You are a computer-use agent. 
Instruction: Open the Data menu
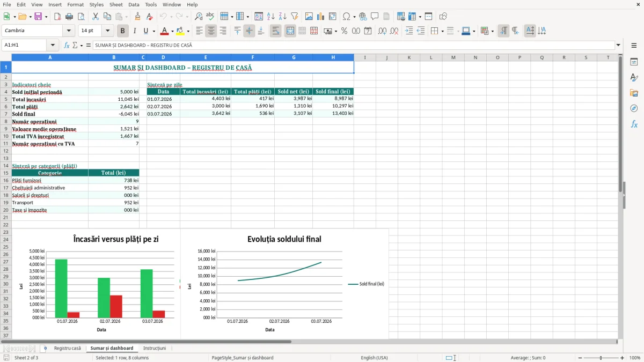coord(134,4)
